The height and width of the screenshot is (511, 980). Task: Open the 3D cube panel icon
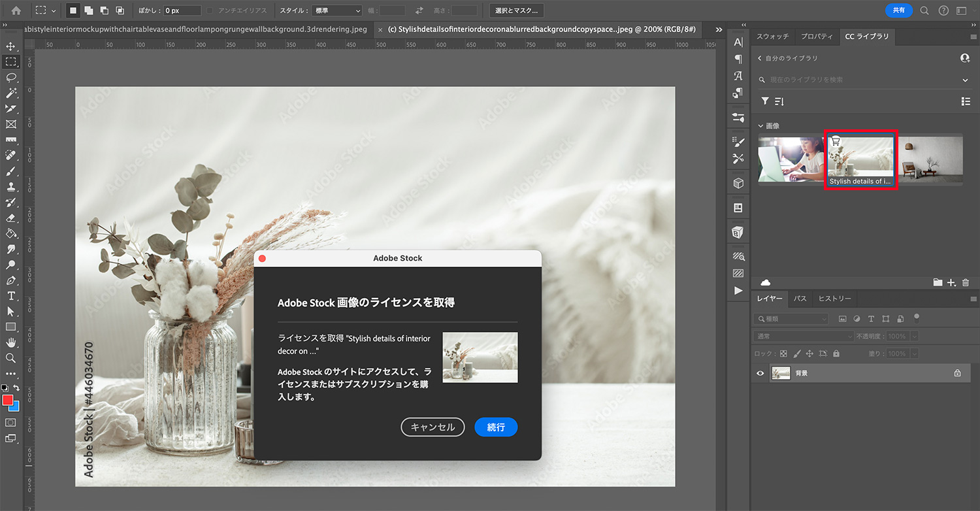pyautogui.click(x=738, y=183)
